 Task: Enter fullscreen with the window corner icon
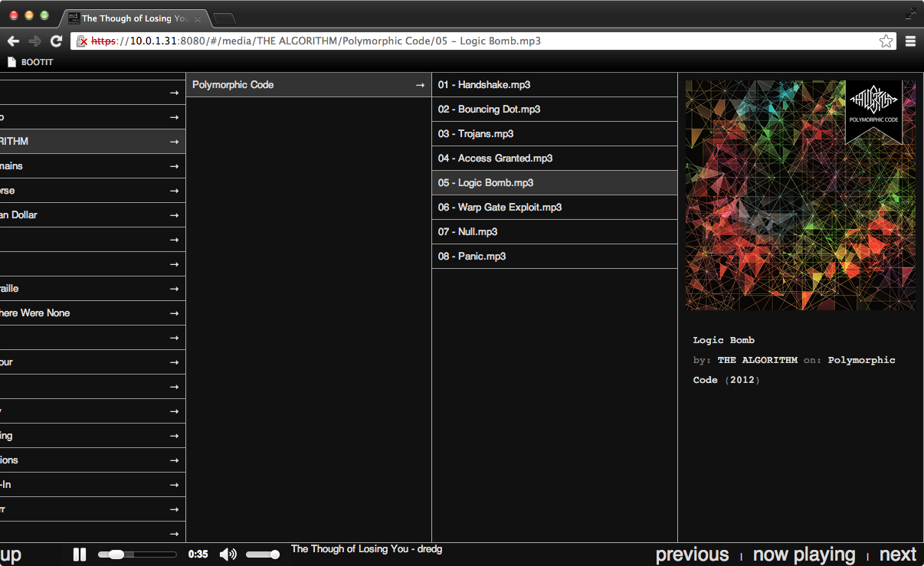tap(911, 13)
